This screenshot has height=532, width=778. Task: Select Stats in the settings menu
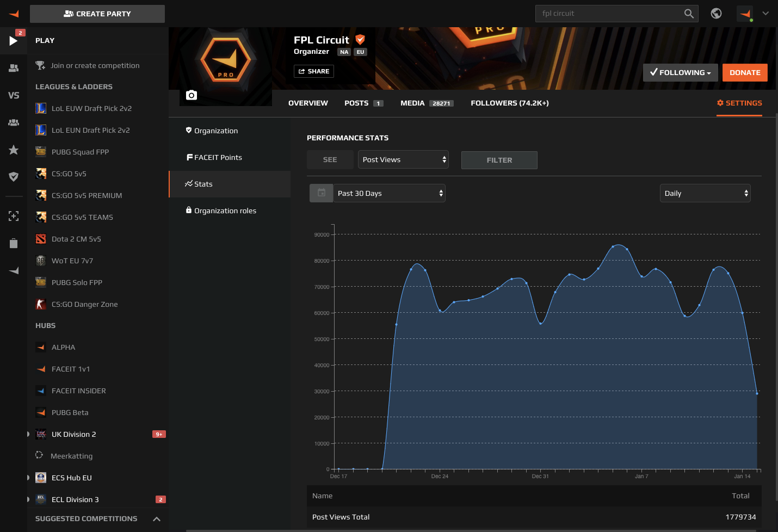coord(230,184)
